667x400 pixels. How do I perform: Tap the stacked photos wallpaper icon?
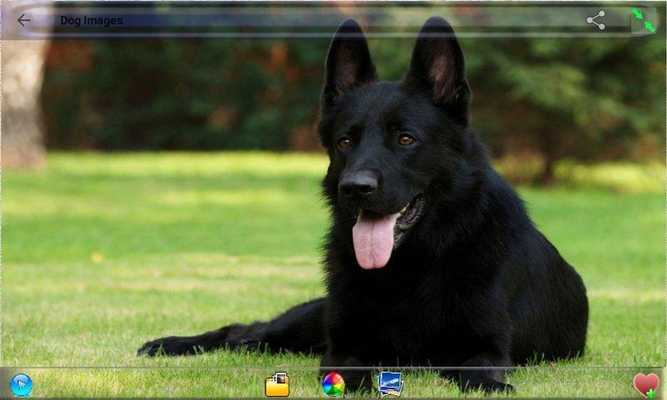click(390, 384)
